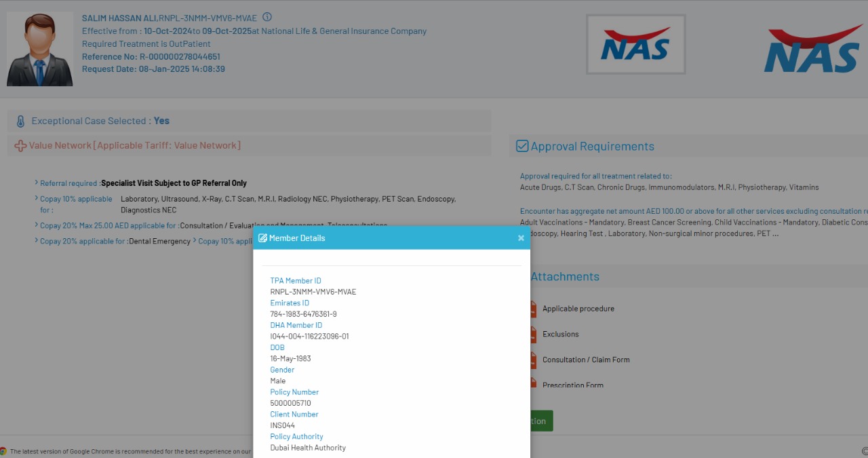Click the framed NAS logo
This screenshot has height=458, width=868.
click(635, 44)
